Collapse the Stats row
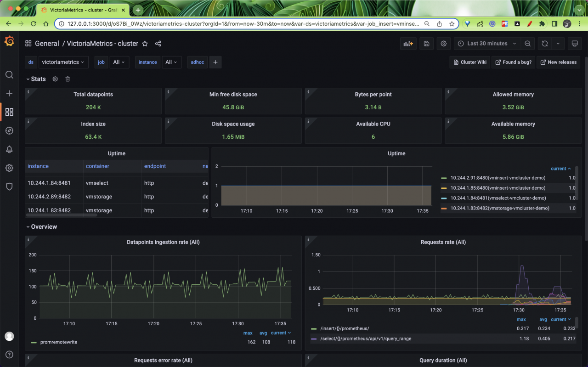The width and height of the screenshot is (588, 367). coord(36,79)
